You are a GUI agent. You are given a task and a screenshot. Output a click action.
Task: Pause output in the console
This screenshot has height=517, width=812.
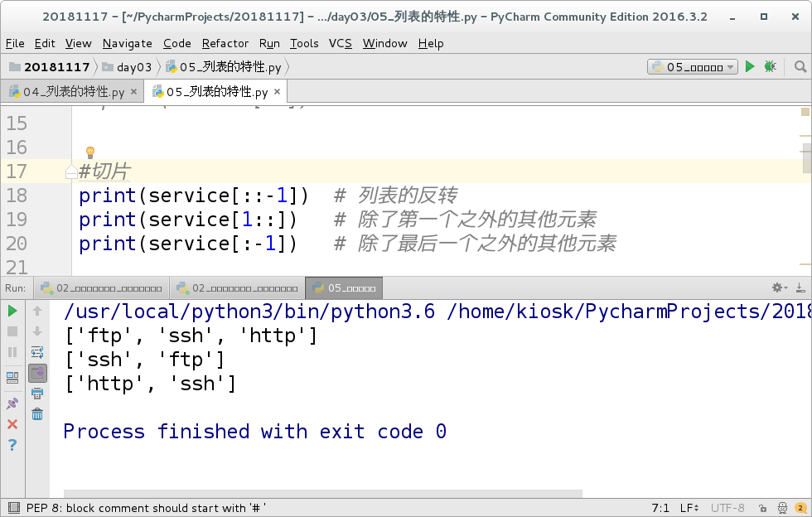pos(12,352)
